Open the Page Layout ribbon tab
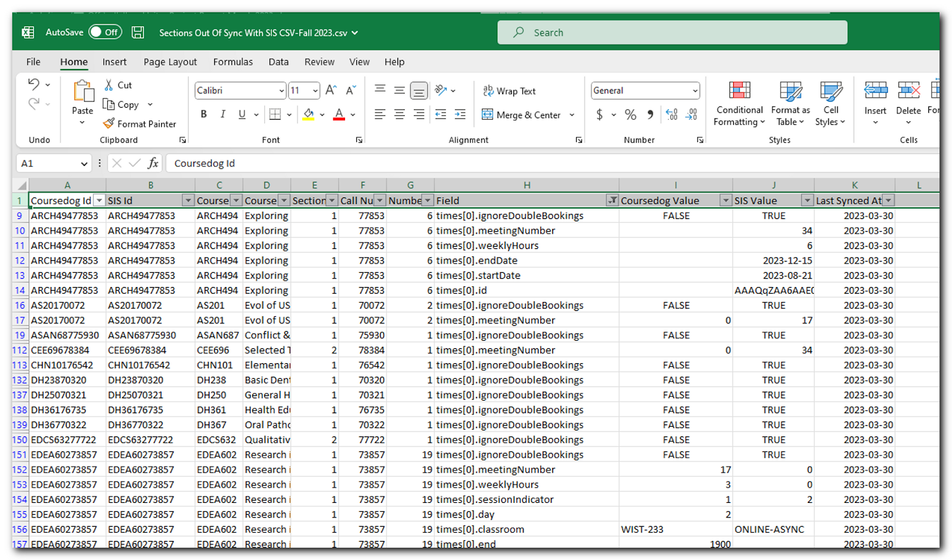Image resolution: width=952 pixels, height=560 pixels. click(x=170, y=62)
